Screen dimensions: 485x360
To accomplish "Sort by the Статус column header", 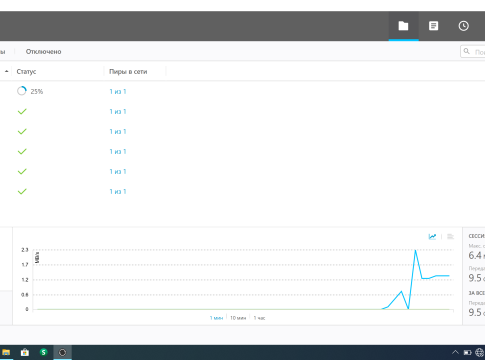I will [x=26, y=72].
